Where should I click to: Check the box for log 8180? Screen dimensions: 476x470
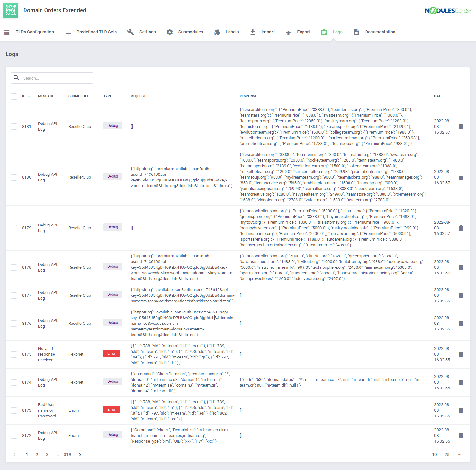click(x=14, y=177)
